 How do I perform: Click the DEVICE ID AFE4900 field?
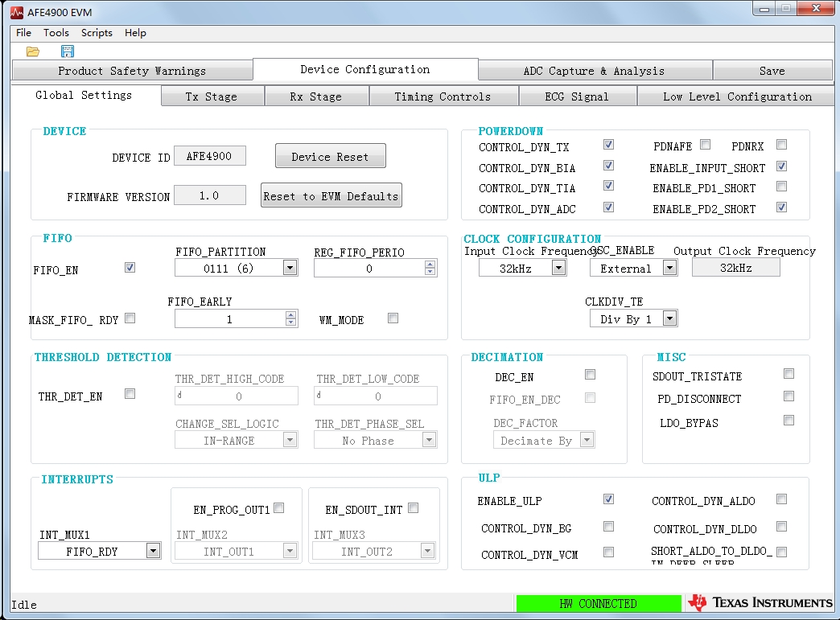click(x=209, y=156)
